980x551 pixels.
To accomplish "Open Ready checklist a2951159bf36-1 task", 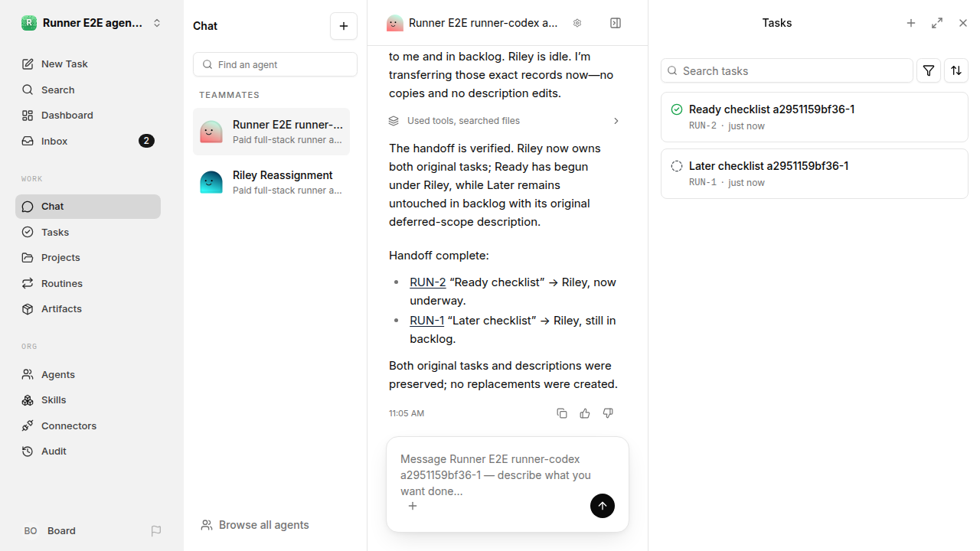I will click(x=815, y=117).
